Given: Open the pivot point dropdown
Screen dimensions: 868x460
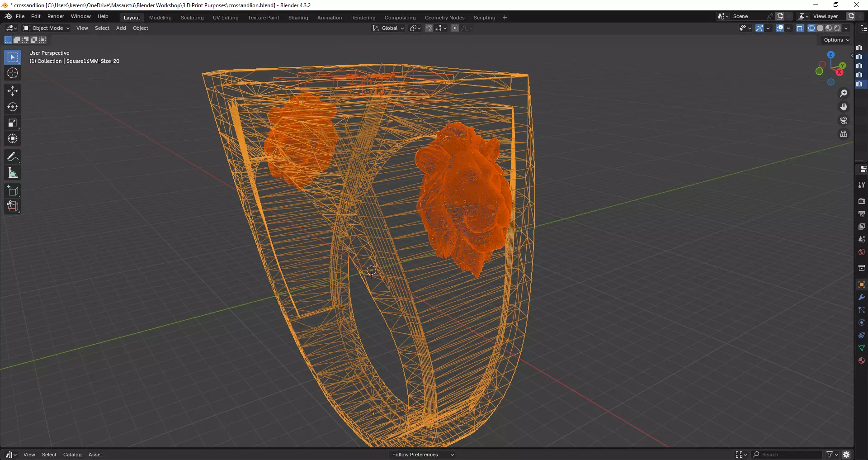Looking at the screenshot, I should tap(415, 28).
